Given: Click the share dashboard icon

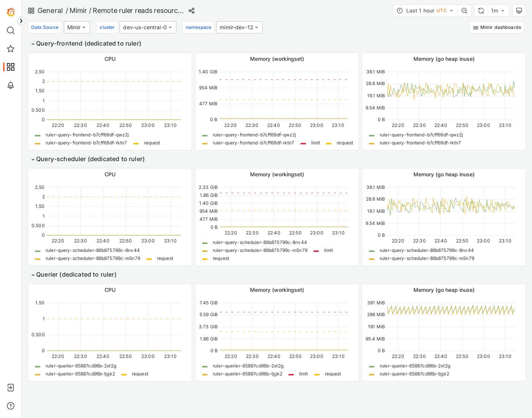Looking at the screenshot, I should 192,11.
